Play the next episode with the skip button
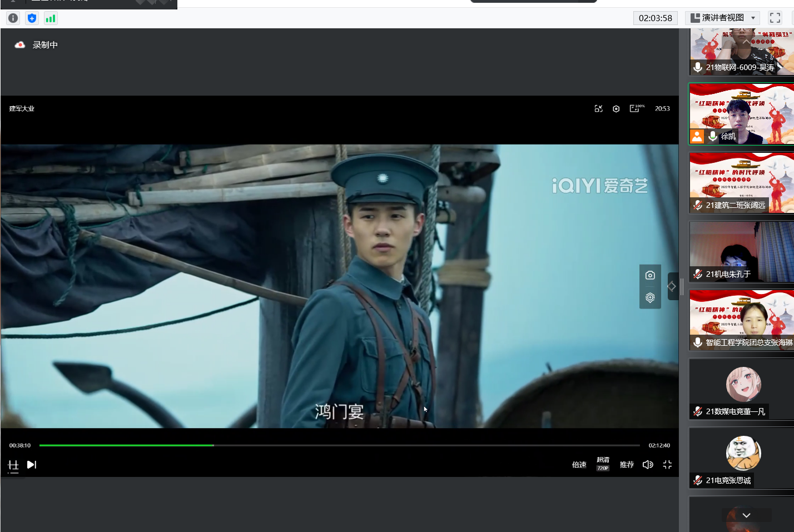This screenshot has width=794, height=532. pyautogui.click(x=32, y=465)
